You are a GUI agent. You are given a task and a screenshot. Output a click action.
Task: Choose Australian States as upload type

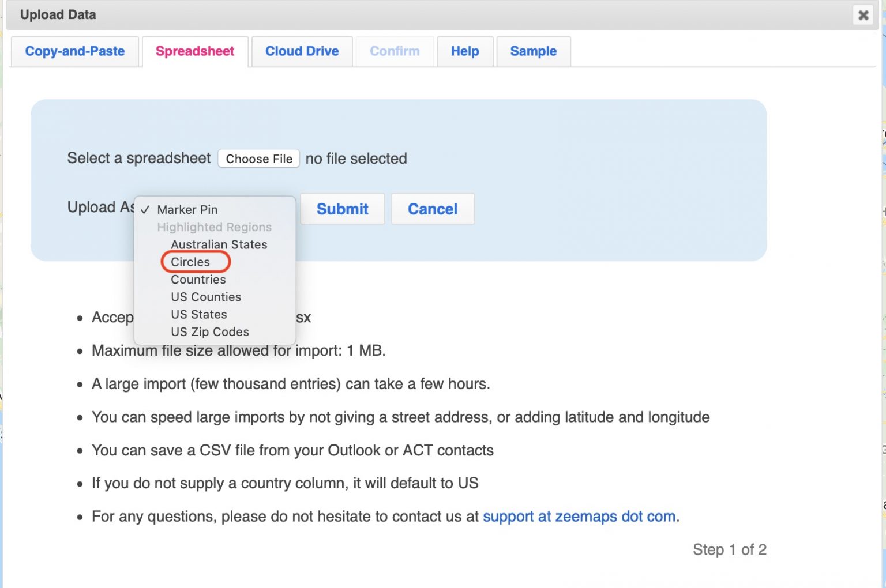[219, 244]
